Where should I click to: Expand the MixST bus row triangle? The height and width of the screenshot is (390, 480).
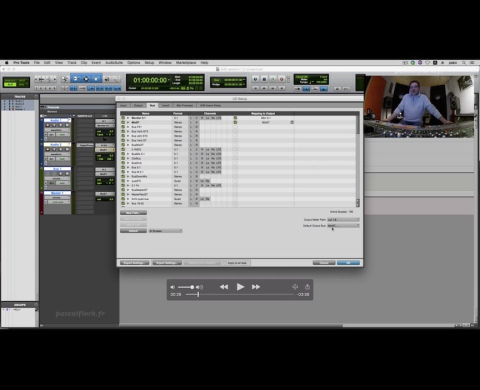128,122
